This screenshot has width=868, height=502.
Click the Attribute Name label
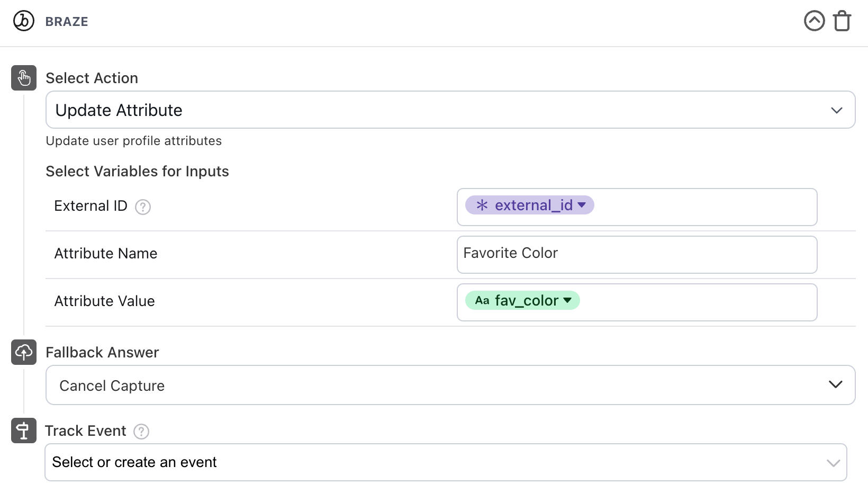pos(106,253)
